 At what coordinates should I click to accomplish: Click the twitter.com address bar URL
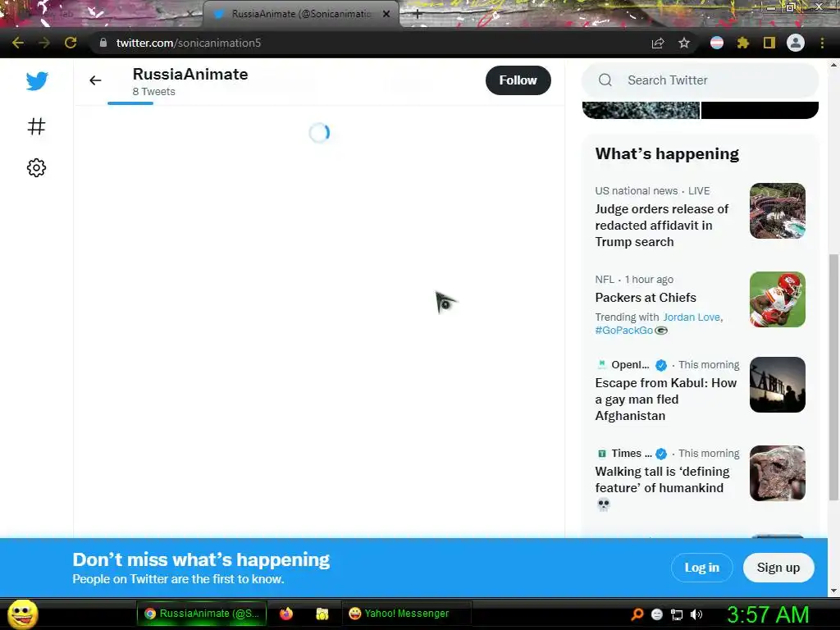[189, 43]
